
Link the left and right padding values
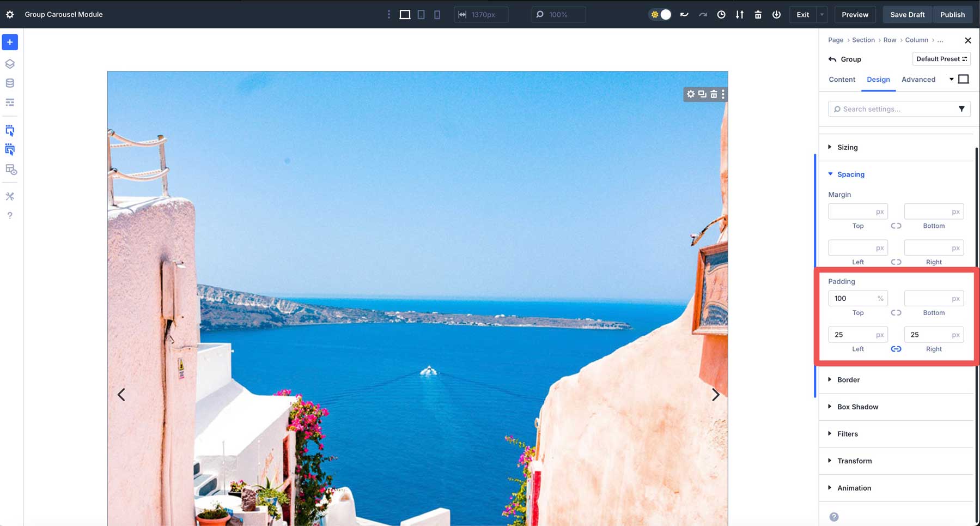click(896, 349)
